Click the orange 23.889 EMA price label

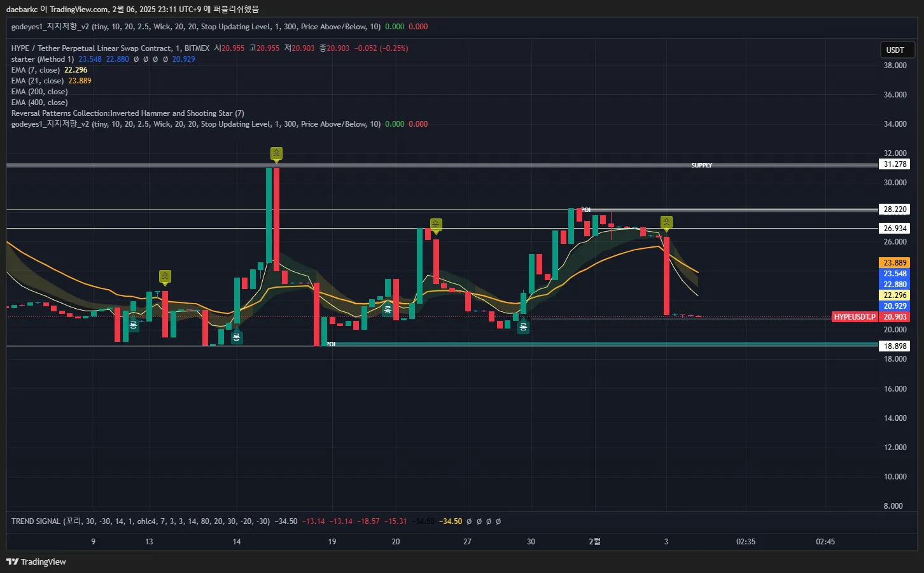coord(895,263)
